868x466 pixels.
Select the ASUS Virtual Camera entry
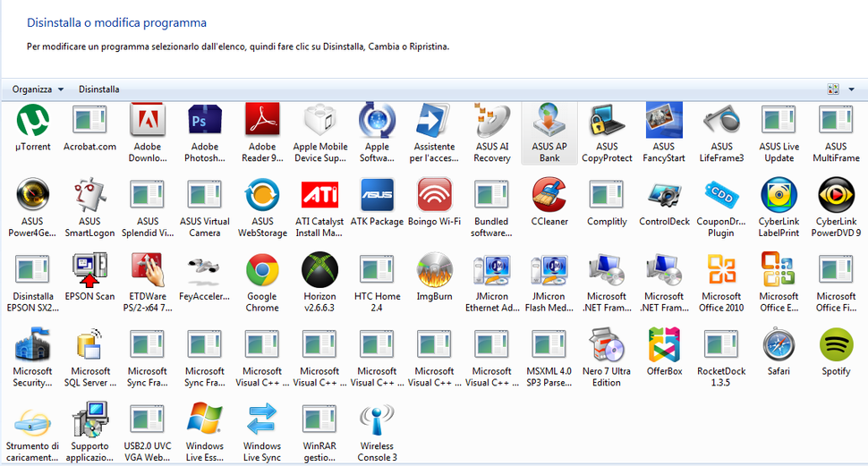pos(205,208)
